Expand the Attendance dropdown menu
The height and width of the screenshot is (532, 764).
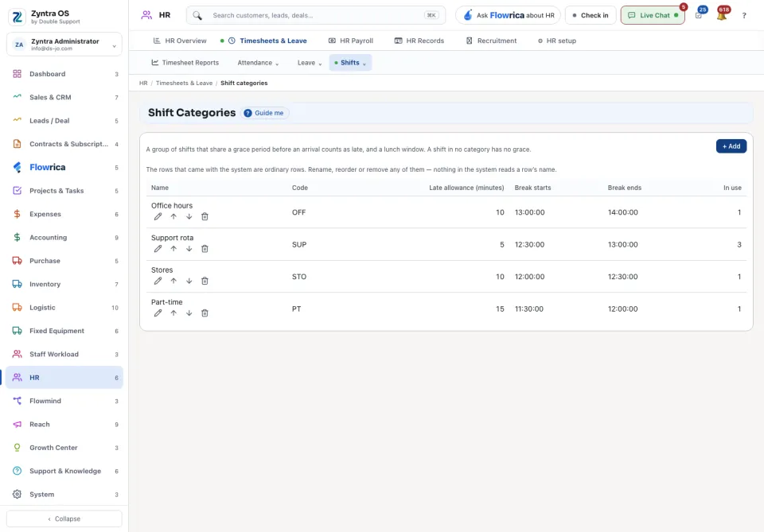coord(258,63)
